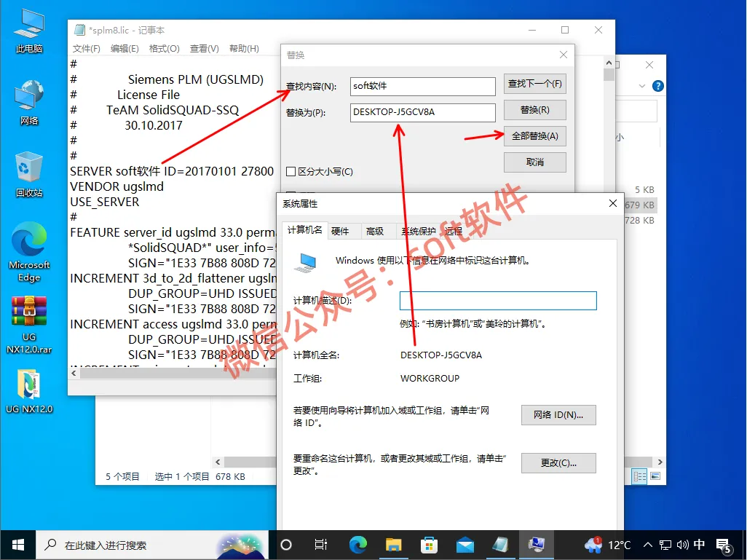Open the 查看(V) menu in Notepad

tap(205, 49)
